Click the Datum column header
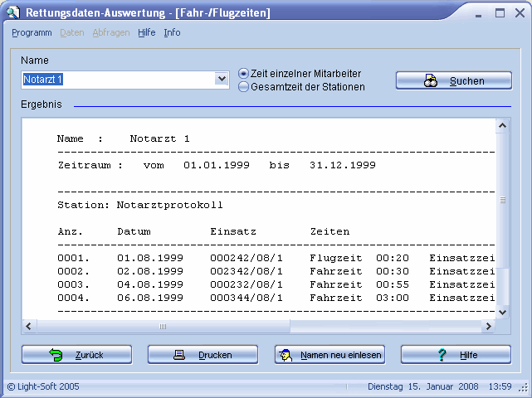Viewport: 532px width, 398px height. (134, 231)
